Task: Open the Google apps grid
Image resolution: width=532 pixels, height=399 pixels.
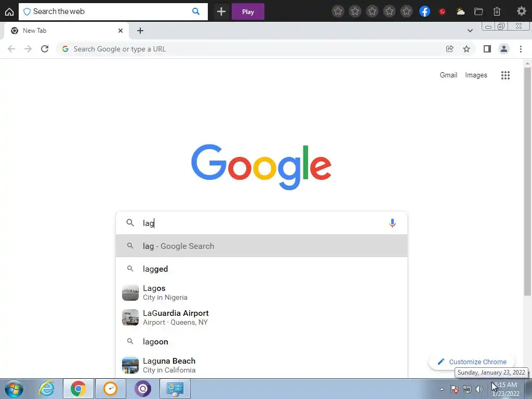Action: (x=505, y=75)
